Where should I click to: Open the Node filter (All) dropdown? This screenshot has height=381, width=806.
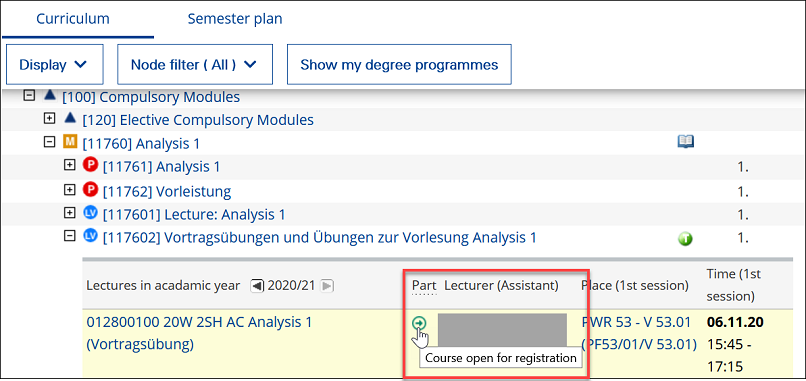[195, 65]
